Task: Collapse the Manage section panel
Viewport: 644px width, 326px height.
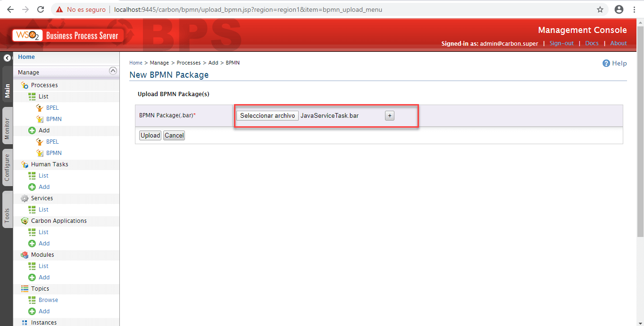Action: coord(113,72)
